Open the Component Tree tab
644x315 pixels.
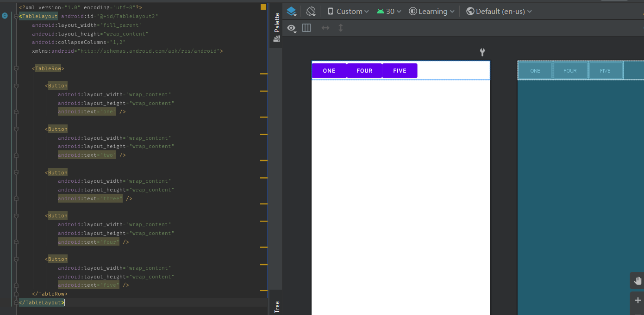pos(276,306)
